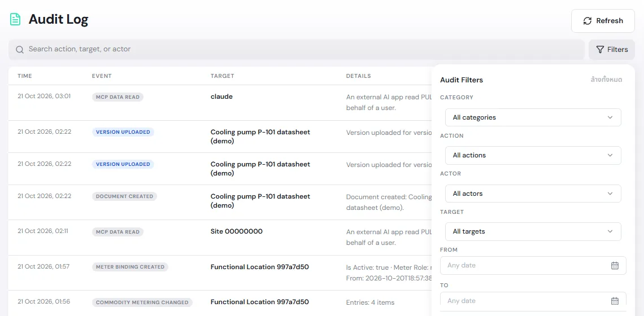Refresh the audit log
This screenshot has width=644, height=316.
pos(603,21)
